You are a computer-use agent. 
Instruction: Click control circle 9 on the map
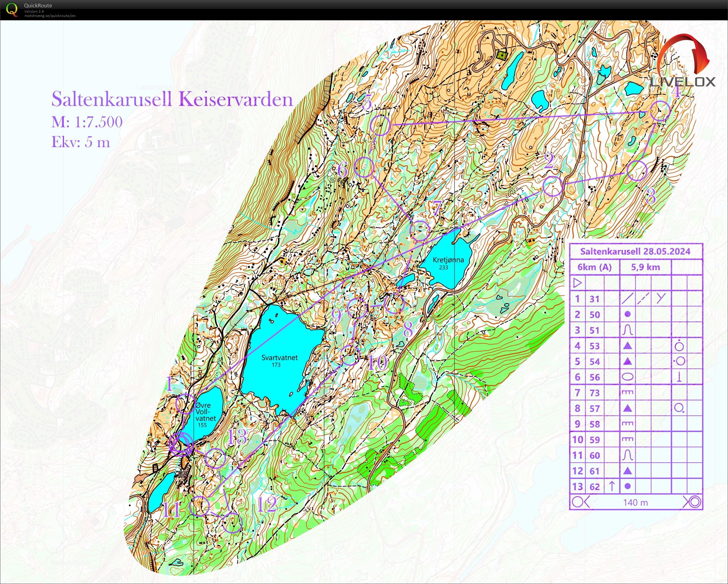pyautogui.click(x=358, y=308)
